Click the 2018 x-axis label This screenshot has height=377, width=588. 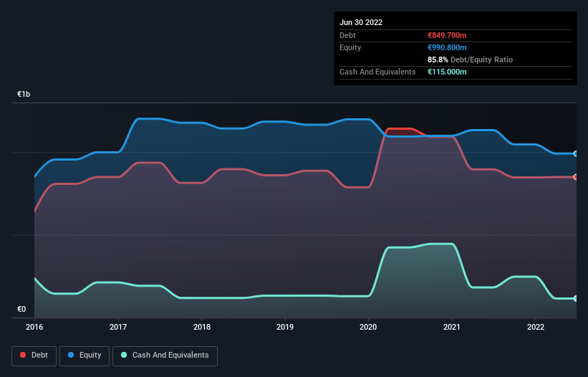click(202, 327)
